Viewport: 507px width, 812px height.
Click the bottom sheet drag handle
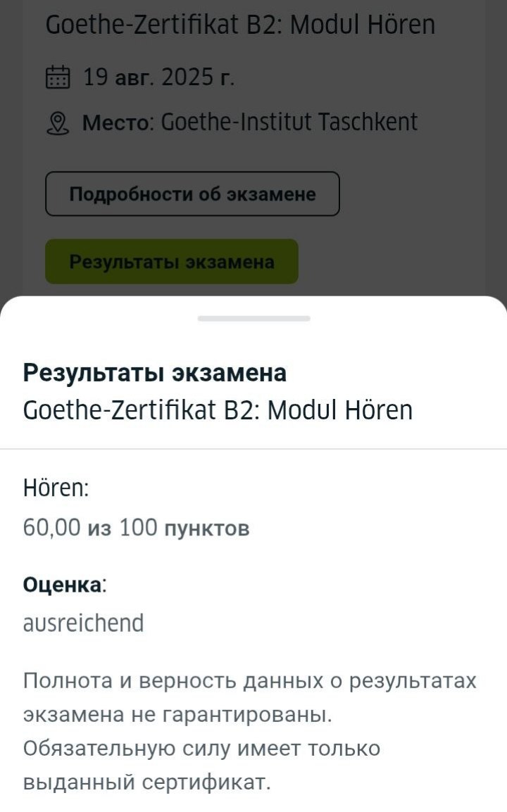pyautogui.click(x=254, y=319)
